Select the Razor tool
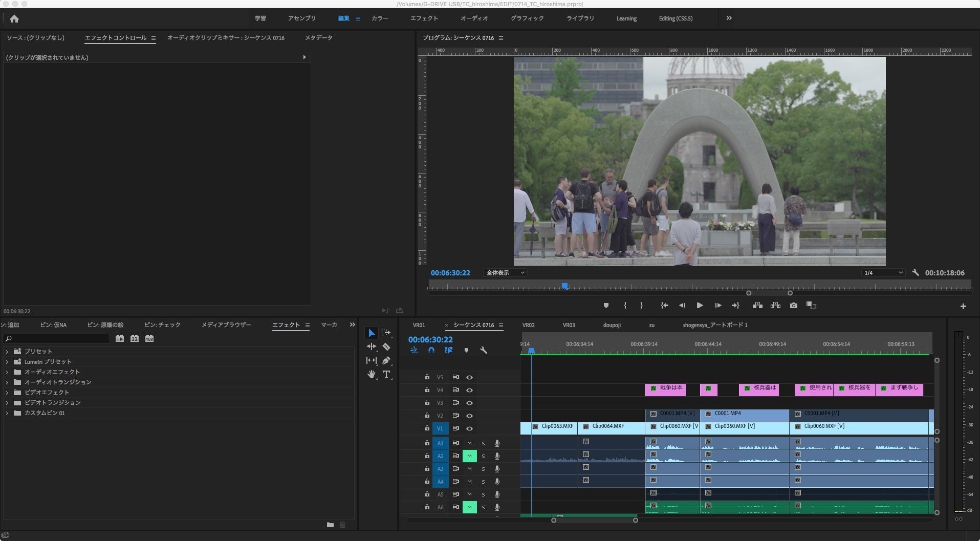 [x=386, y=347]
